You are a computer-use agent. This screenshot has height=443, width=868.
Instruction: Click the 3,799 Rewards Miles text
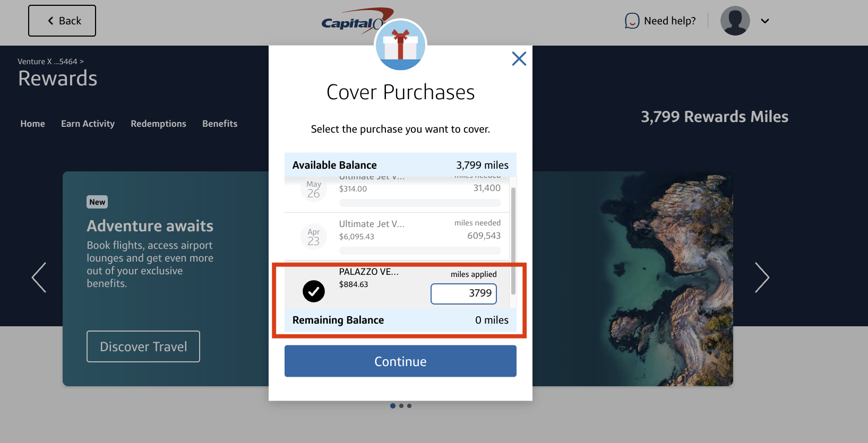(715, 117)
